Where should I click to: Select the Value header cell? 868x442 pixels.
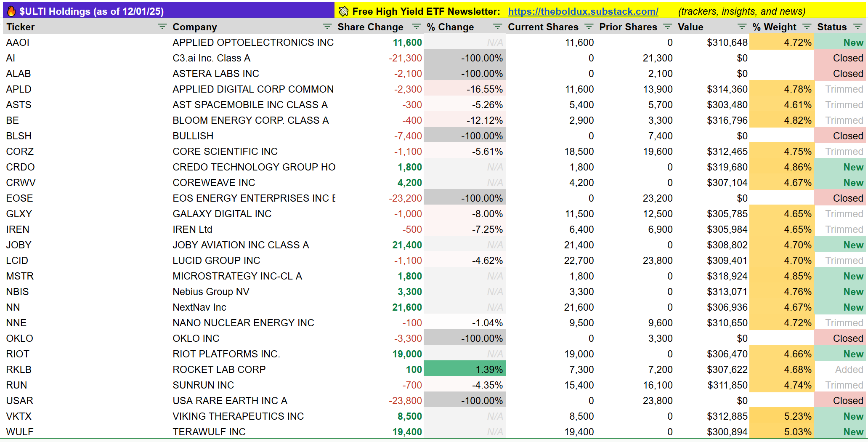tap(712, 27)
